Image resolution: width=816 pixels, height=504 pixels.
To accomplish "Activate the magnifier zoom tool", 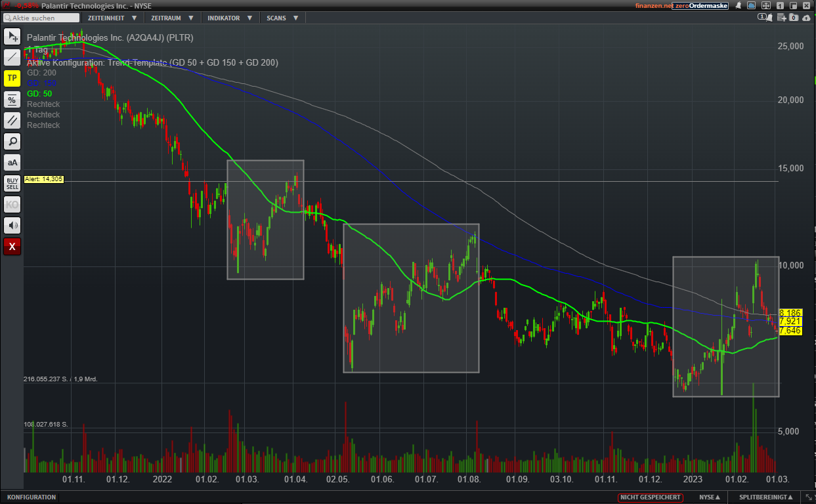I will (12, 142).
